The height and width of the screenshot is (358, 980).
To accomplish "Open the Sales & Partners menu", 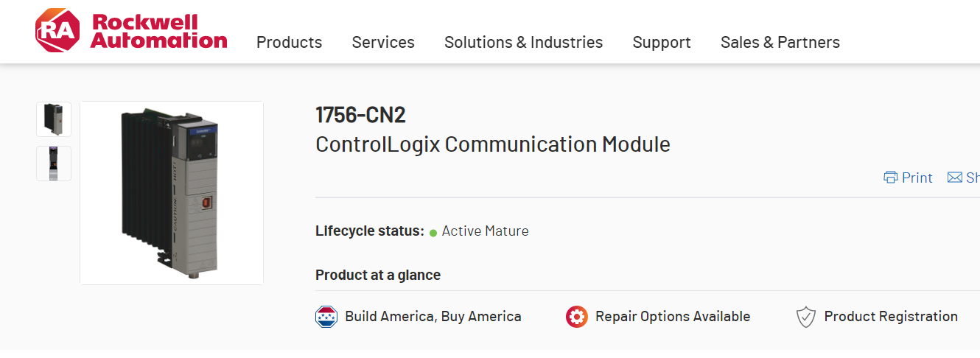I will point(780,43).
